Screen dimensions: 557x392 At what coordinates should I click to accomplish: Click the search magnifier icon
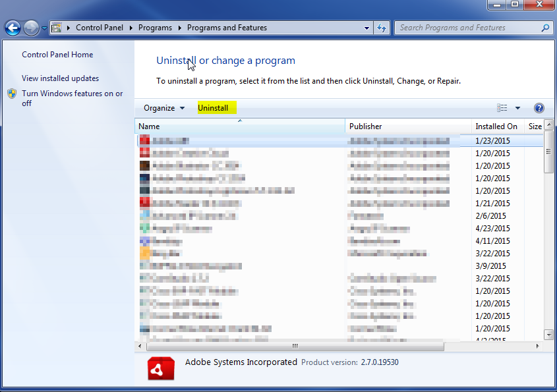click(545, 28)
